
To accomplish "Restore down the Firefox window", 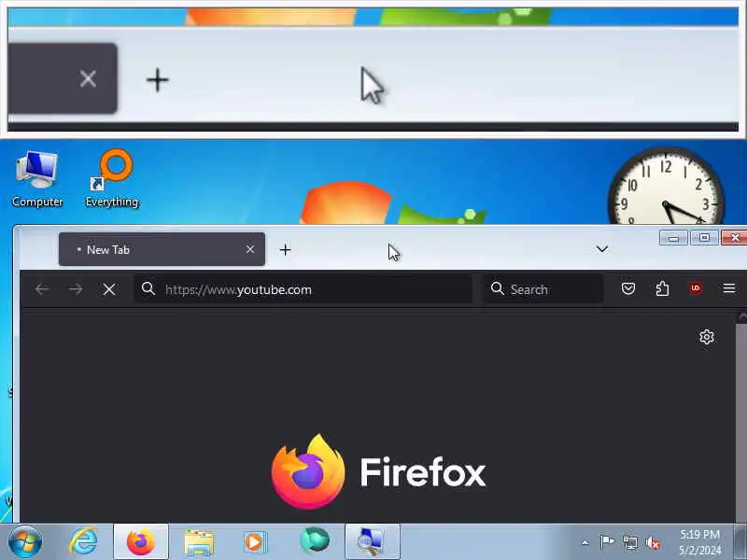I will coord(704,237).
